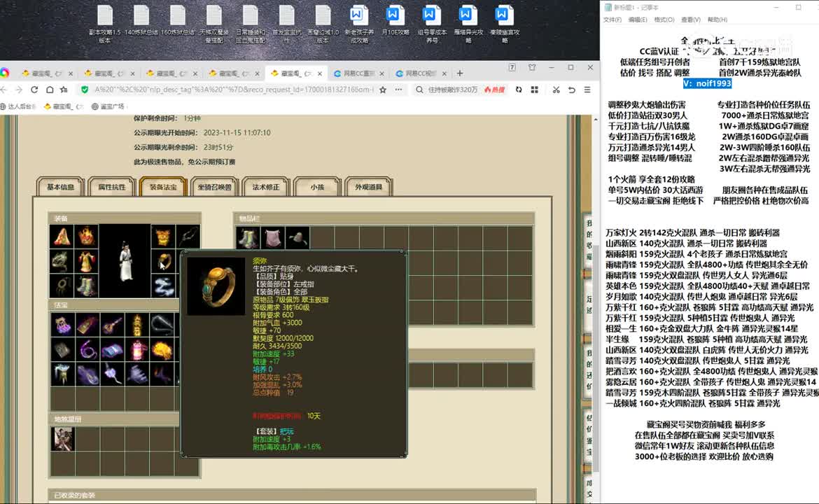Go to the browser home page
Screen dimensions: 819x504
point(50,90)
